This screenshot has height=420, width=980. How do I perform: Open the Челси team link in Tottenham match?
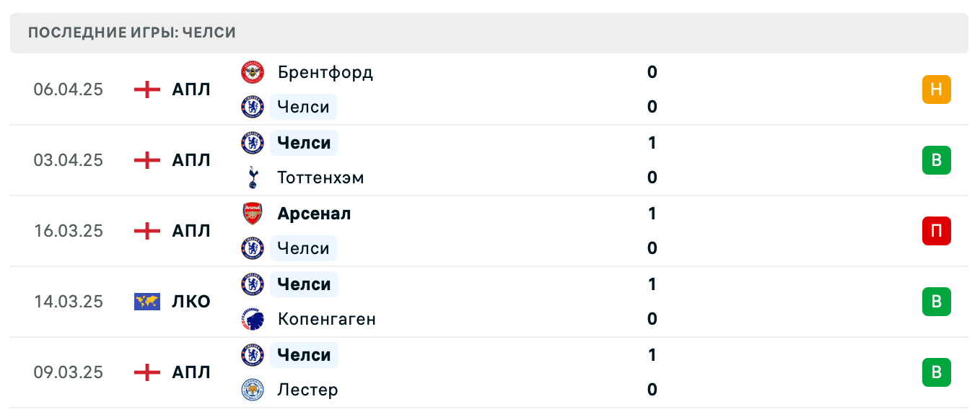click(x=303, y=143)
